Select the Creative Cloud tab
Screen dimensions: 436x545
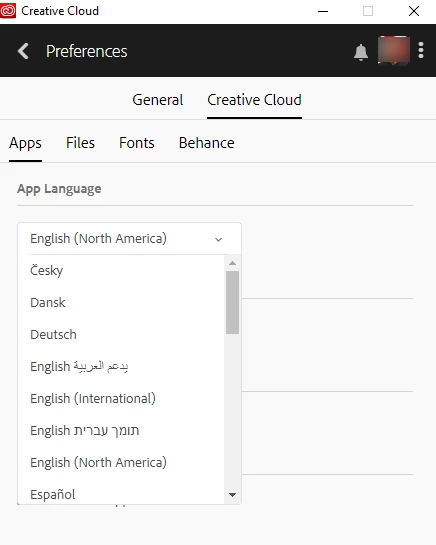(254, 100)
